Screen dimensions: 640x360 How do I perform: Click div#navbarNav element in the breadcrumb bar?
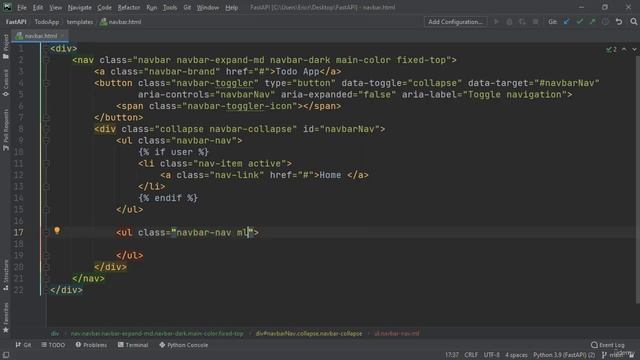click(x=309, y=333)
